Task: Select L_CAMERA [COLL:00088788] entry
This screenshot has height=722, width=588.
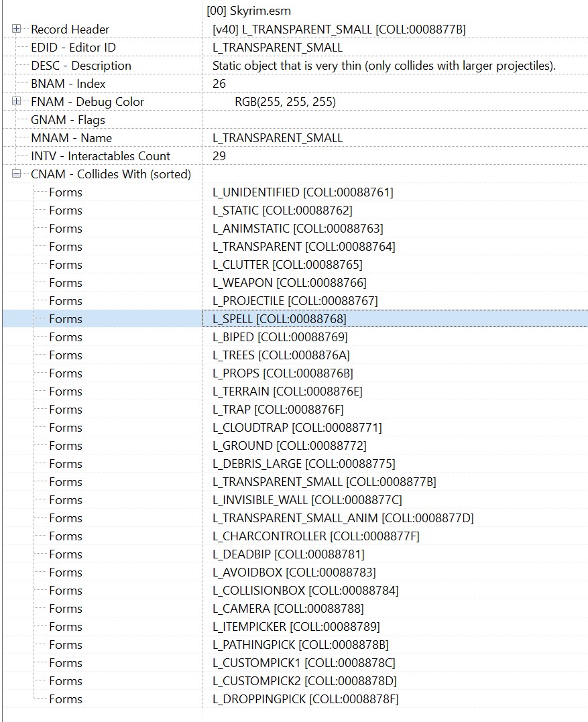Action: pos(288,609)
